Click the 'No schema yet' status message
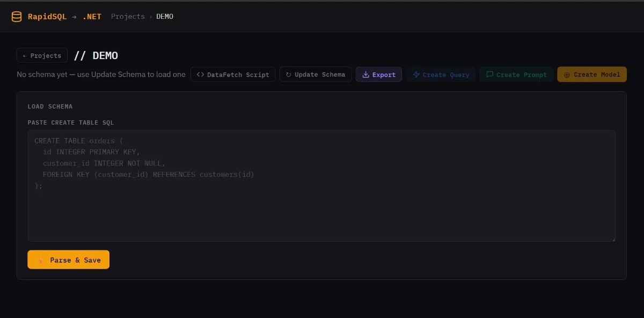This screenshot has height=318, width=644. tap(101, 74)
